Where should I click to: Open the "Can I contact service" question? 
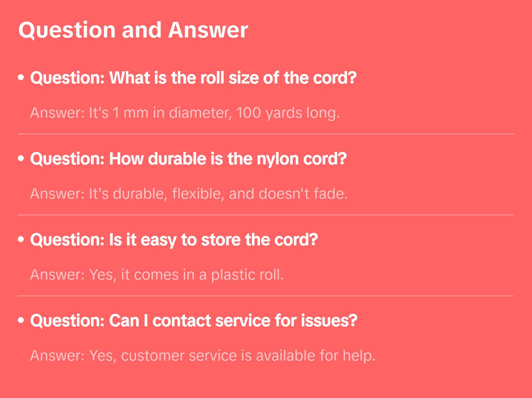pyautogui.click(x=194, y=321)
